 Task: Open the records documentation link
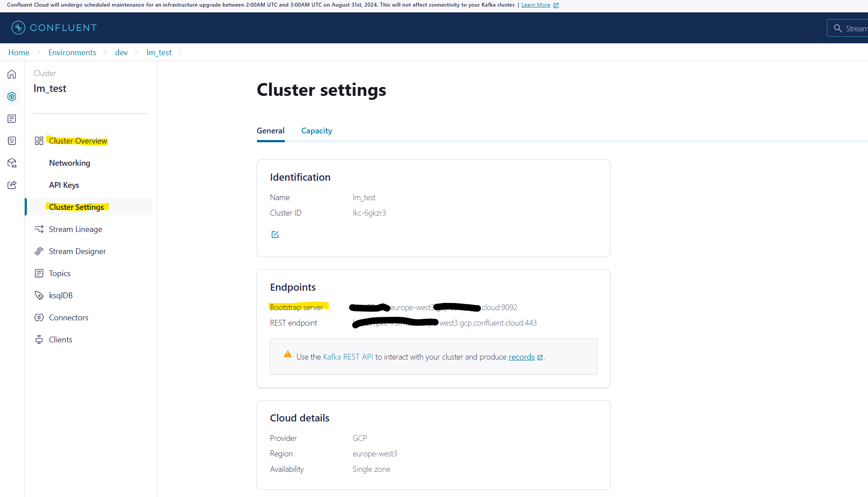(521, 357)
